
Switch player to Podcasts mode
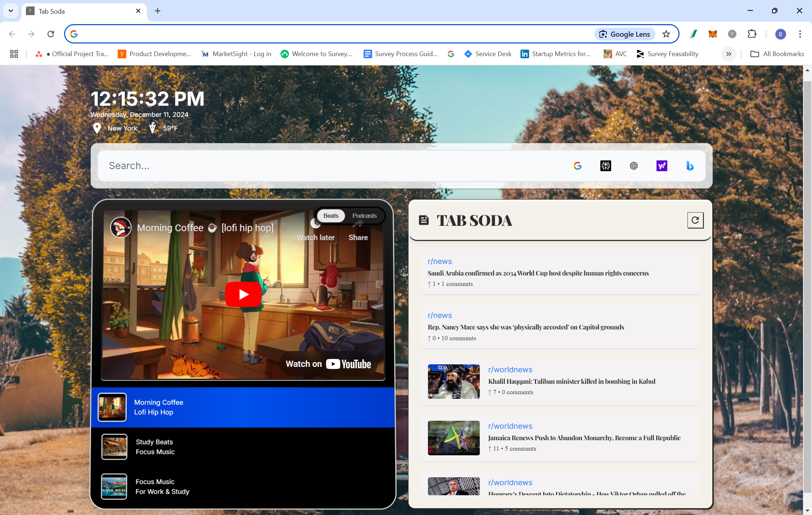[x=364, y=216]
